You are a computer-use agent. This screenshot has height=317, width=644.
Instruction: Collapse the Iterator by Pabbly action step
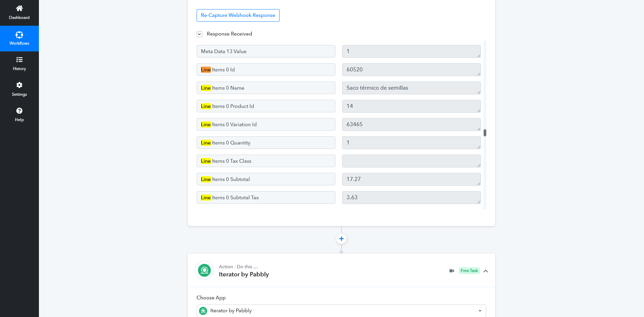point(486,271)
